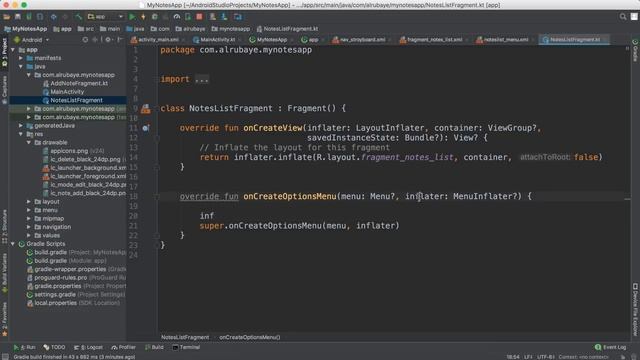Viewport: 640px width, 360px height.
Task: Click onCreateOptionsMenu() in editor breadcrumb
Action: pyautogui.click(x=250, y=338)
